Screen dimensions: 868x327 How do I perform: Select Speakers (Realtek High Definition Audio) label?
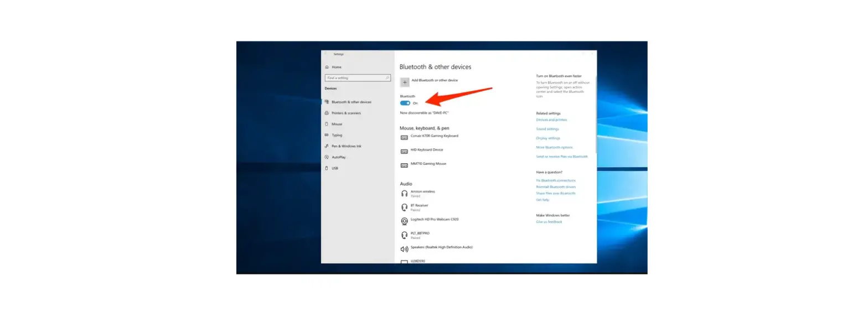[x=442, y=247]
